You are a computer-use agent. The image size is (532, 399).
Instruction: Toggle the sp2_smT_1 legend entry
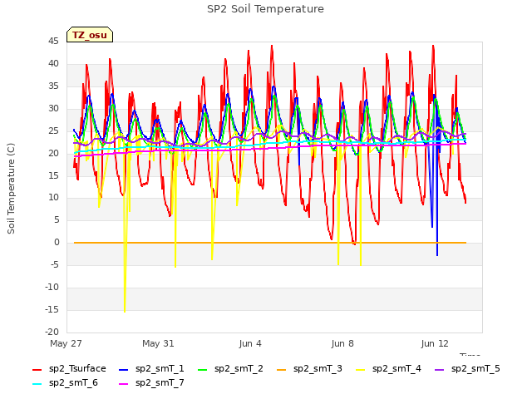151,369
